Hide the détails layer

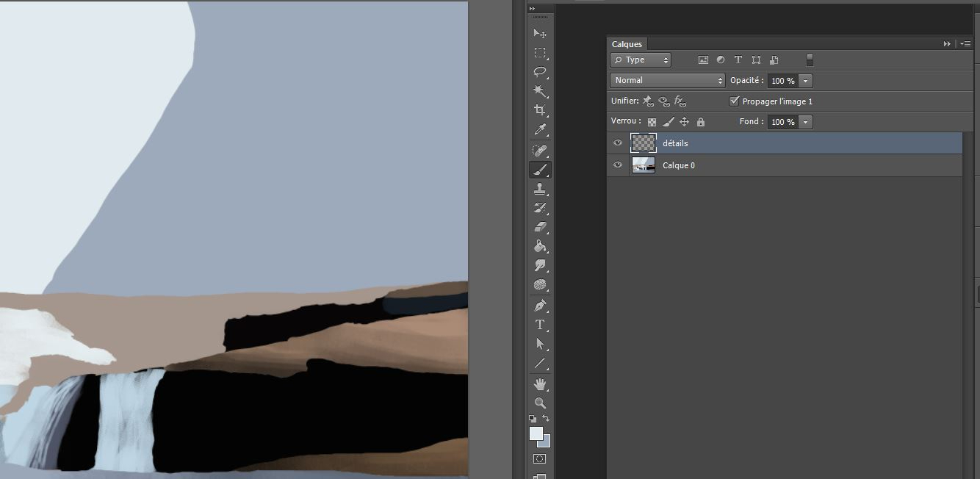(618, 143)
